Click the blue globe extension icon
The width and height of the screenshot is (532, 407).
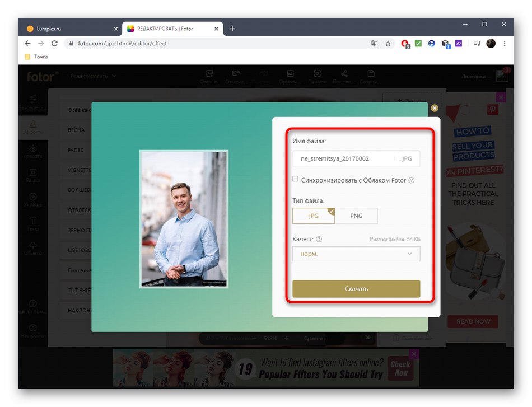click(x=432, y=44)
